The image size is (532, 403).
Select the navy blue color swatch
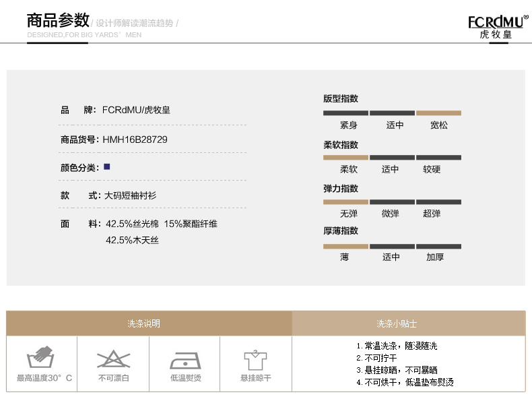(x=106, y=166)
